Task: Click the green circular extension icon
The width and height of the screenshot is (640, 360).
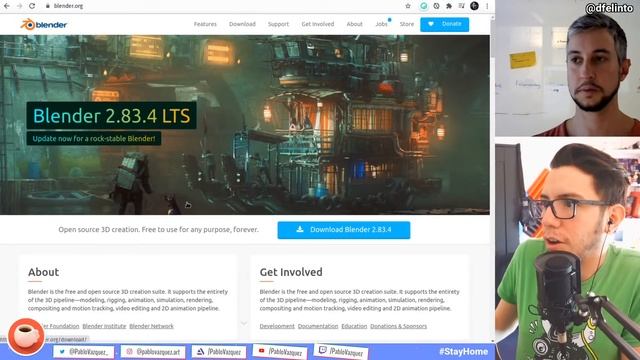Action: [x=424, y=6]
